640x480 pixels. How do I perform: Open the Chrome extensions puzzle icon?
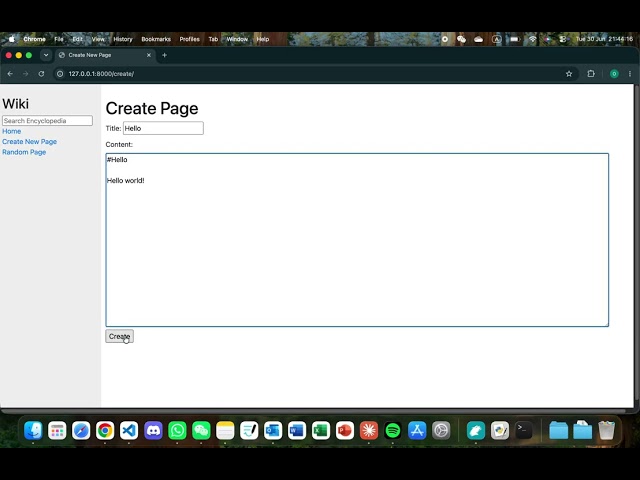point(591,74)
